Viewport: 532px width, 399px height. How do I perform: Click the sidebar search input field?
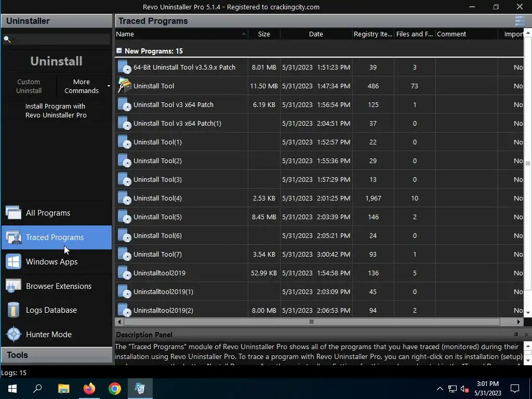tap(56, 39)
